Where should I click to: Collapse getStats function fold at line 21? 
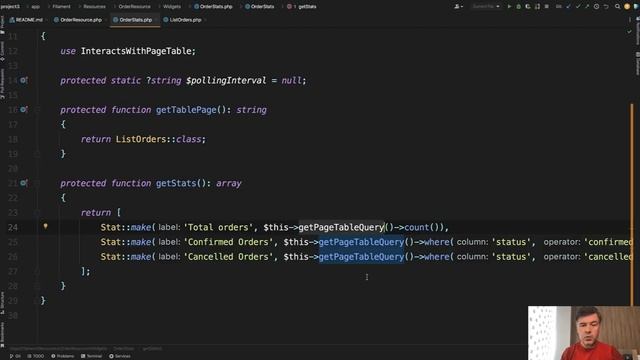(37, 183)
